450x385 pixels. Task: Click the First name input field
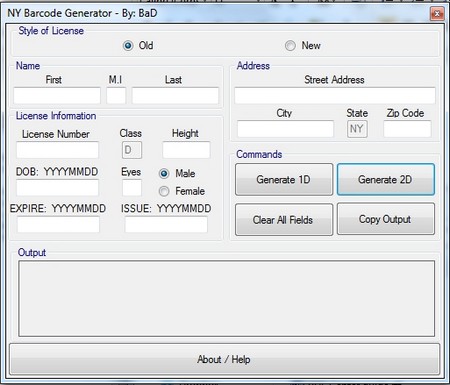point(57,96)
